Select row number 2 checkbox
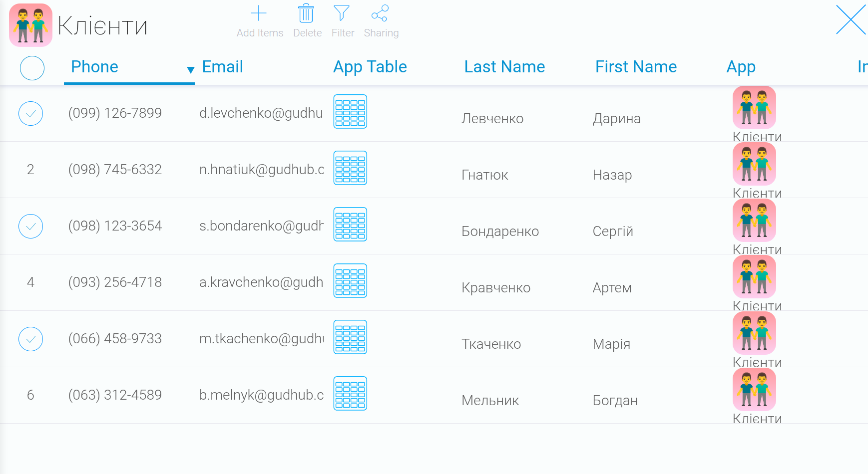 click(x=30, y=170)
